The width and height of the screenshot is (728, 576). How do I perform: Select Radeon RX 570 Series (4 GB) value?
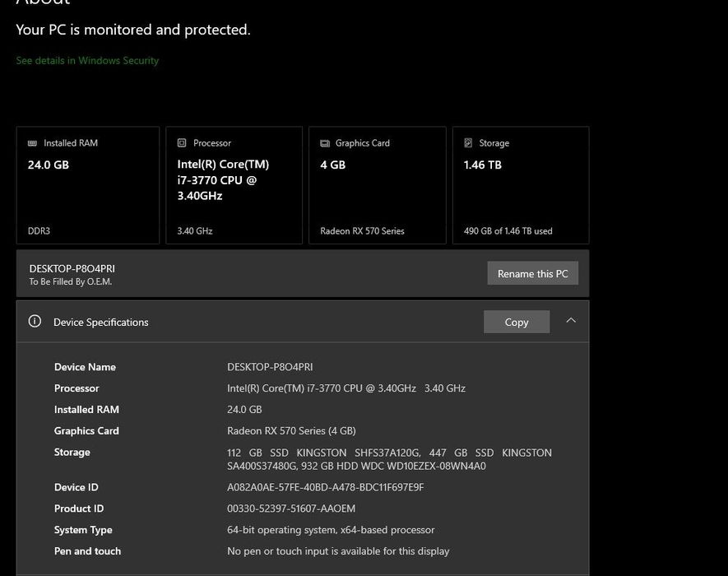pos(291,431)
